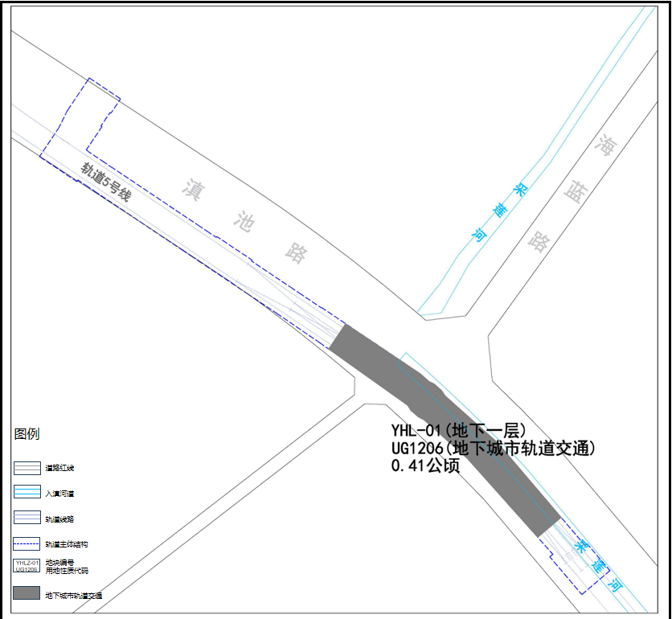Click the 道路红线 legend symbol box
This screenshot has width=672, height=619.
click(27, 468)
